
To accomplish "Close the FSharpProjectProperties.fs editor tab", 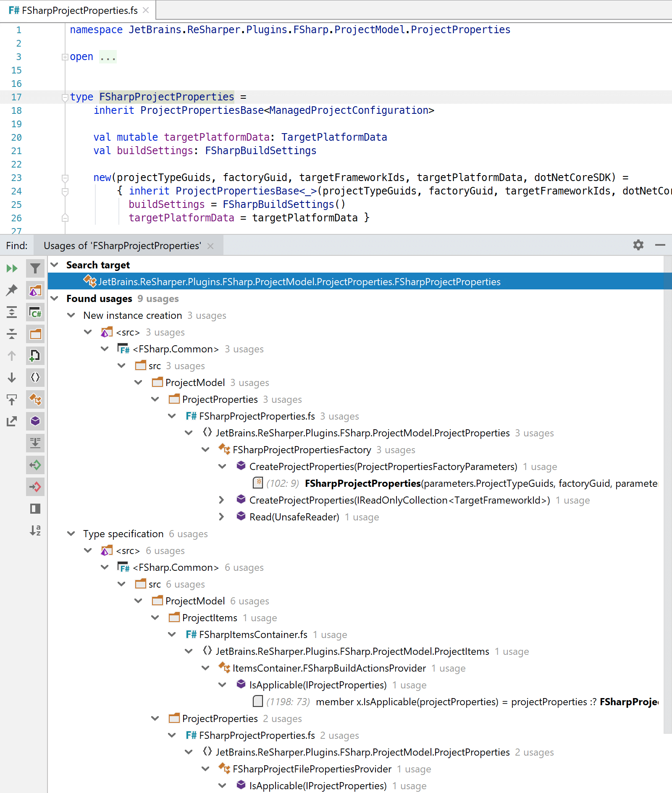I will coord(146,10).
